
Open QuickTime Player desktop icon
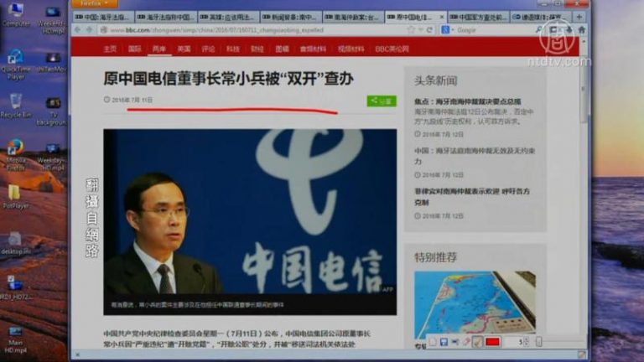tap(16, 65)
